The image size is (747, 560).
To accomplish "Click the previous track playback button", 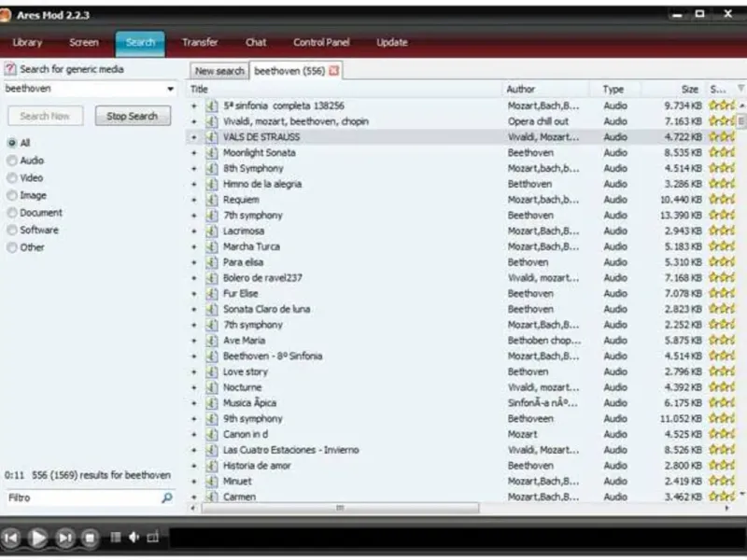I will coord(11,539).
